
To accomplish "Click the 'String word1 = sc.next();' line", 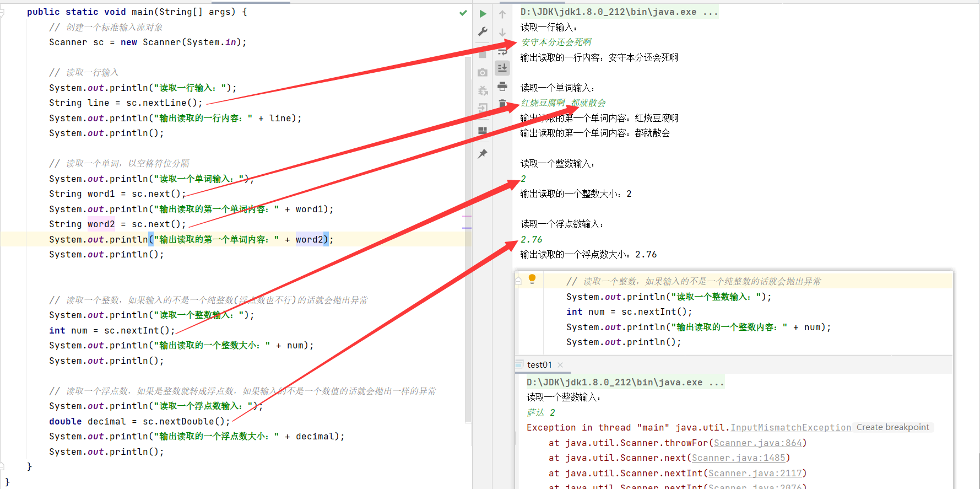I will point(117,194).
